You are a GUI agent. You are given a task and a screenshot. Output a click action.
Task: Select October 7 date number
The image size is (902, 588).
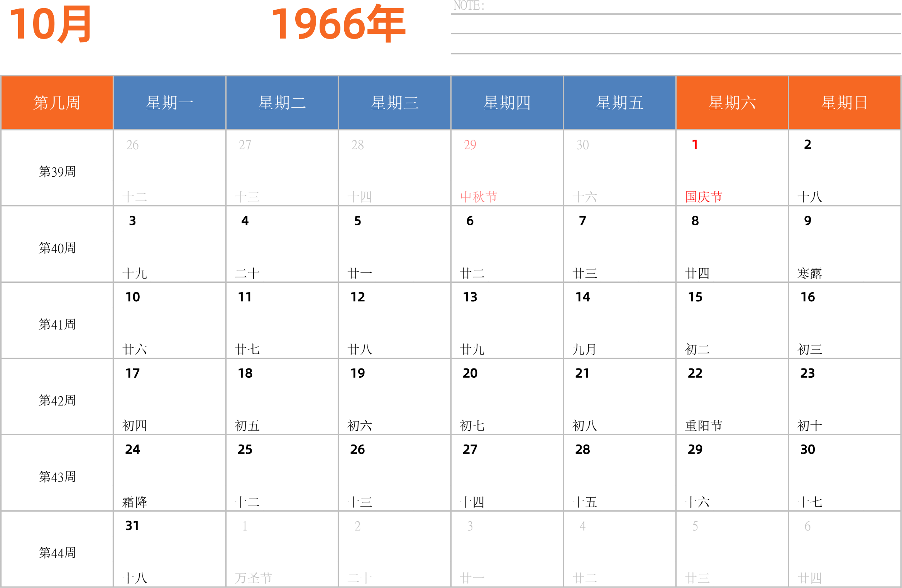tap(582, 221)
